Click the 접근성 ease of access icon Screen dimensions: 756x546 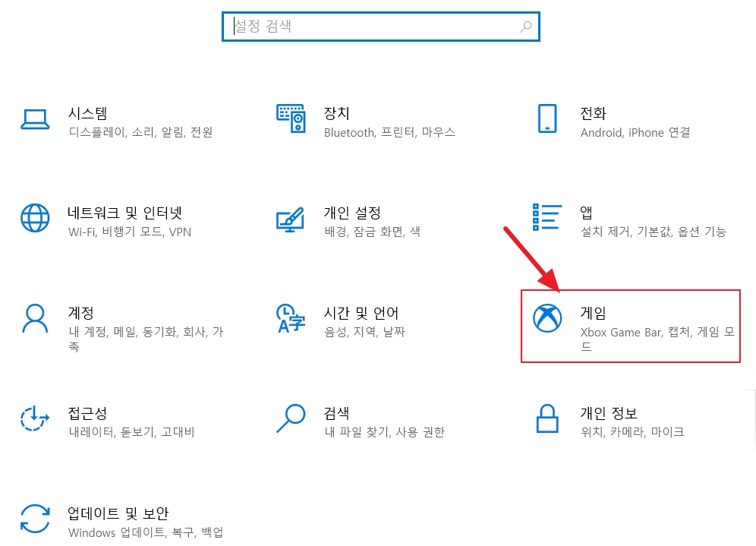[x=35, y=418]
